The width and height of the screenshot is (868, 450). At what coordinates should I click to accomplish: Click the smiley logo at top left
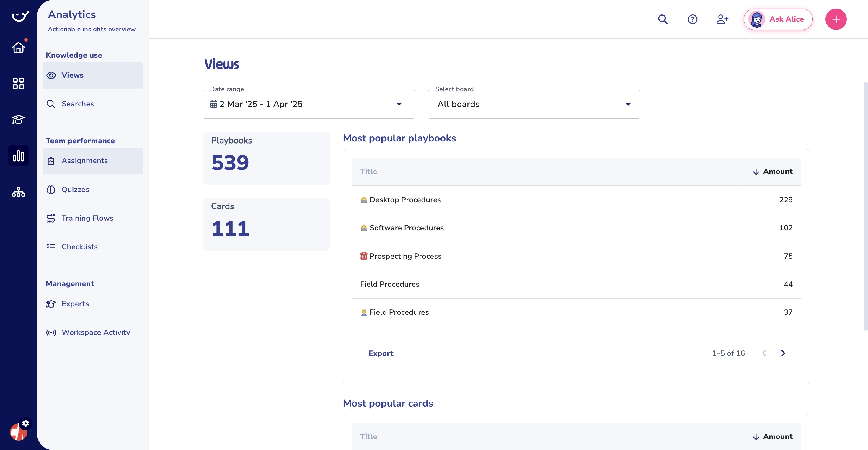pos(20,16)
